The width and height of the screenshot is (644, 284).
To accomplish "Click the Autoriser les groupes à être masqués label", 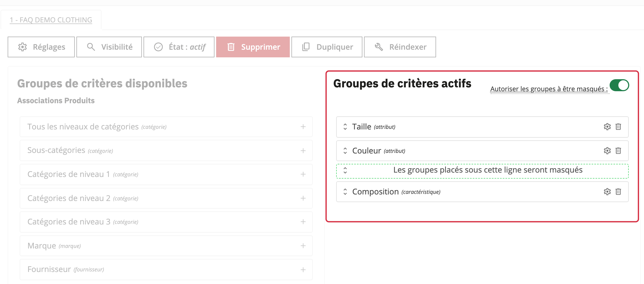I will point(549,89).
